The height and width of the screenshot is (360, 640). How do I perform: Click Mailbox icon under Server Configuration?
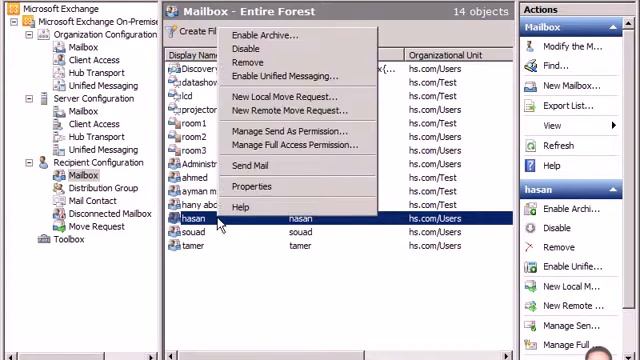pos(59,111)
